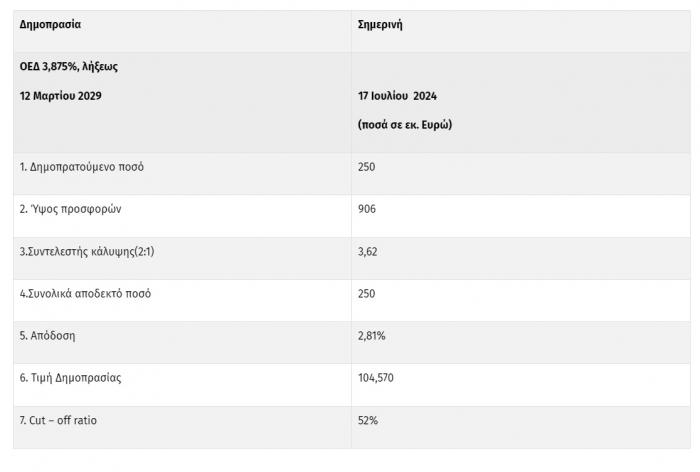The width and height of the screenshot is (700, 472).
Task: Click the 250 value in row 1
Action: coord(367,167)
